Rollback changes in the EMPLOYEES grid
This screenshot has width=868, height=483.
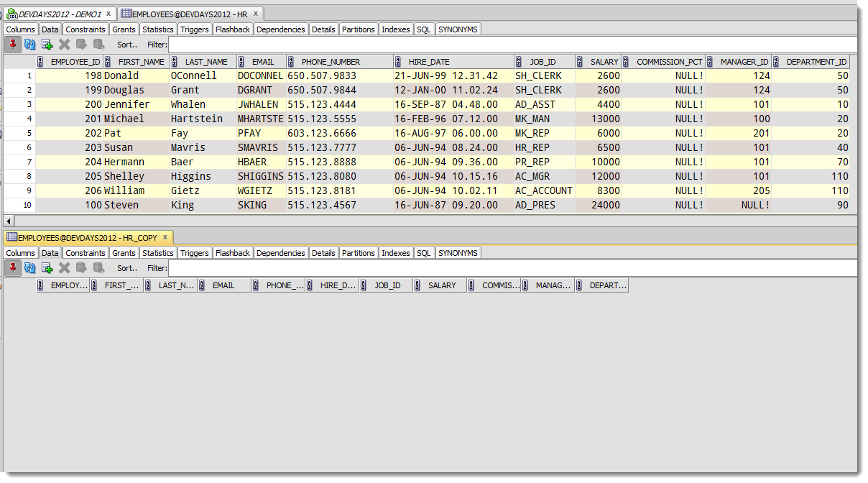coord(98,44)
